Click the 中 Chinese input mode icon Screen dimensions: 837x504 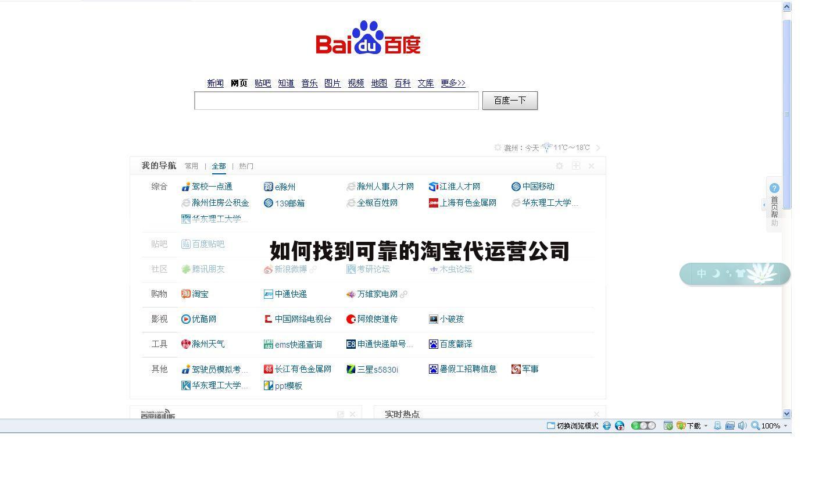click(x=702, y=273)
